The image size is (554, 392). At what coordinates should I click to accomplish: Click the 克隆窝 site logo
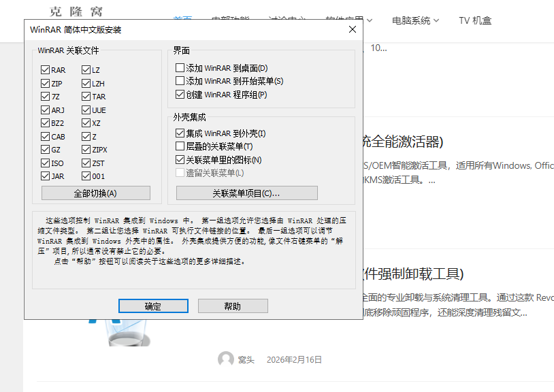pos(76,12)
